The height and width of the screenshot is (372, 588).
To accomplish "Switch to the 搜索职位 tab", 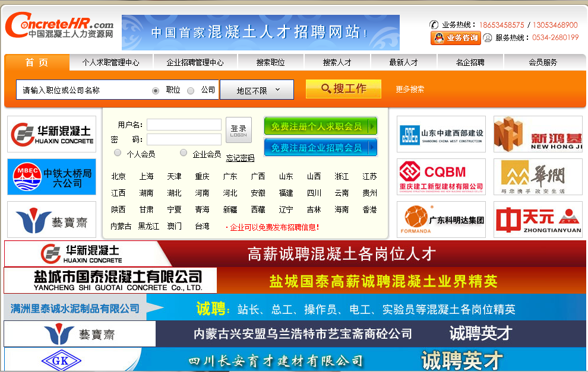I will click(271, 62).
